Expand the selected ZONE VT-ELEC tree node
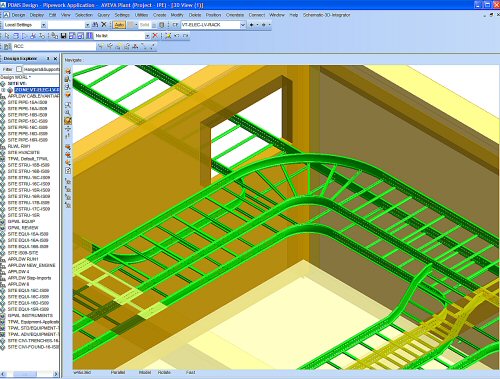Viewport: 500px width, 379px height. coord(3,90)
